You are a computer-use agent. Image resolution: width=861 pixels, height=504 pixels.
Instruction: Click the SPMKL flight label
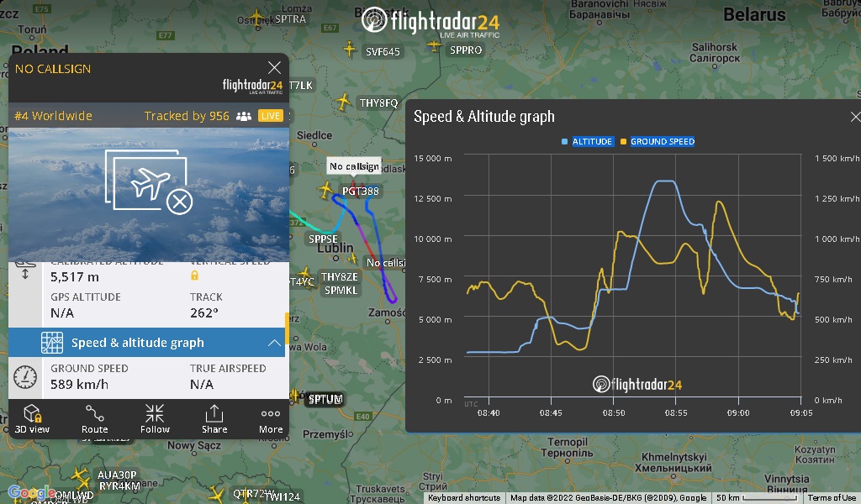pyautogui.click(x=341, y=290)
